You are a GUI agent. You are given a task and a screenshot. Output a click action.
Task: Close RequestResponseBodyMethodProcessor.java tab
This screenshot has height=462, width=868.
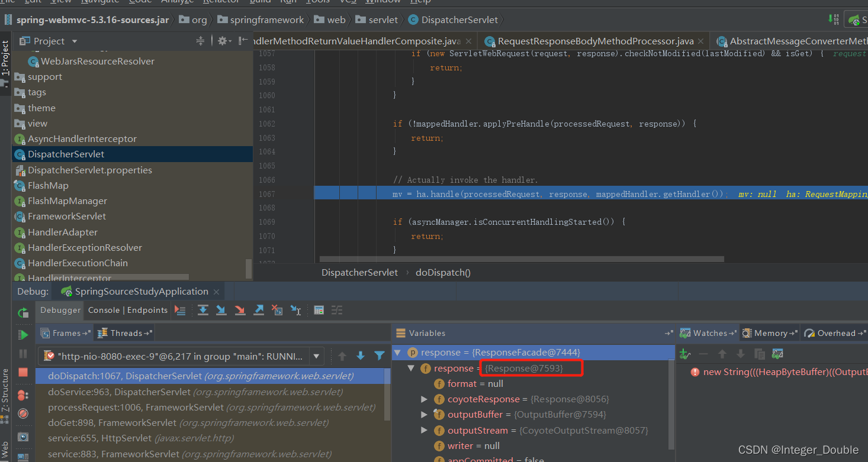coord(701,41)
